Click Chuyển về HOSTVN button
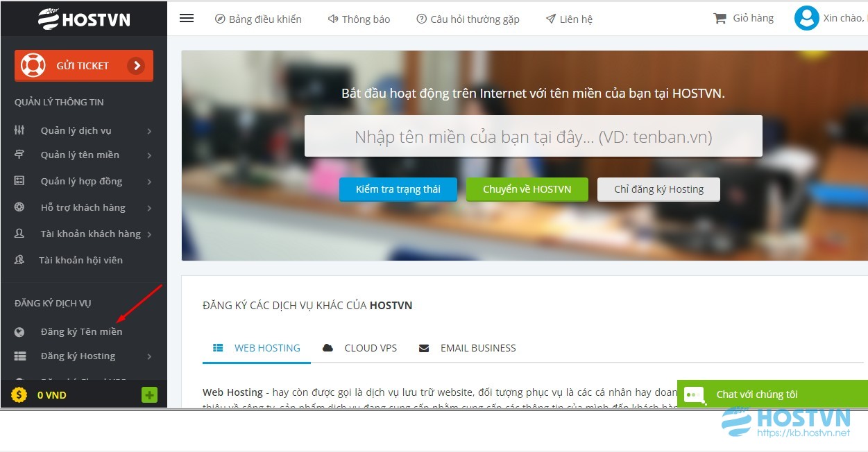 point(527,189)
